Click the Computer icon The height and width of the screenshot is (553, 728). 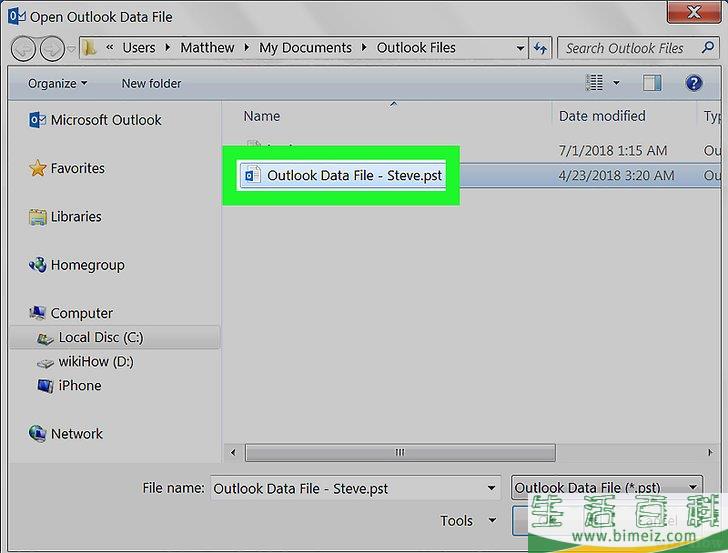pyautogui.click(x=38, y=313)
